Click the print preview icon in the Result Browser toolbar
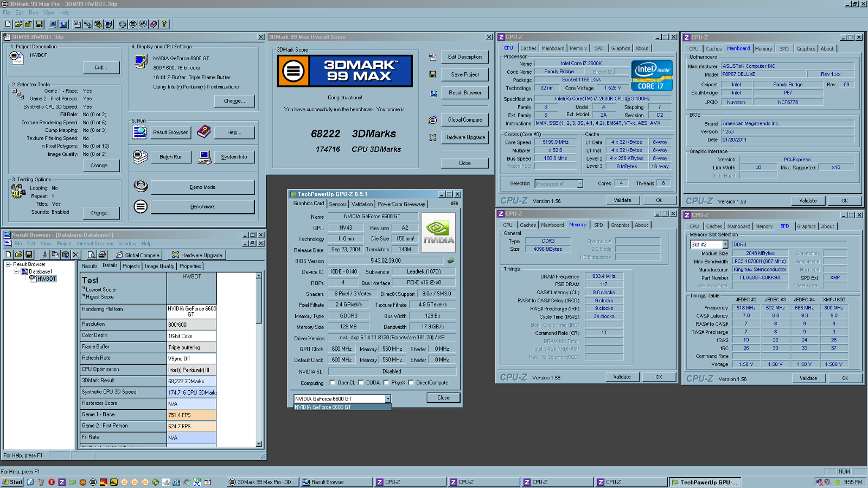The height and width of the screenshot is (488, 868). 92,255
